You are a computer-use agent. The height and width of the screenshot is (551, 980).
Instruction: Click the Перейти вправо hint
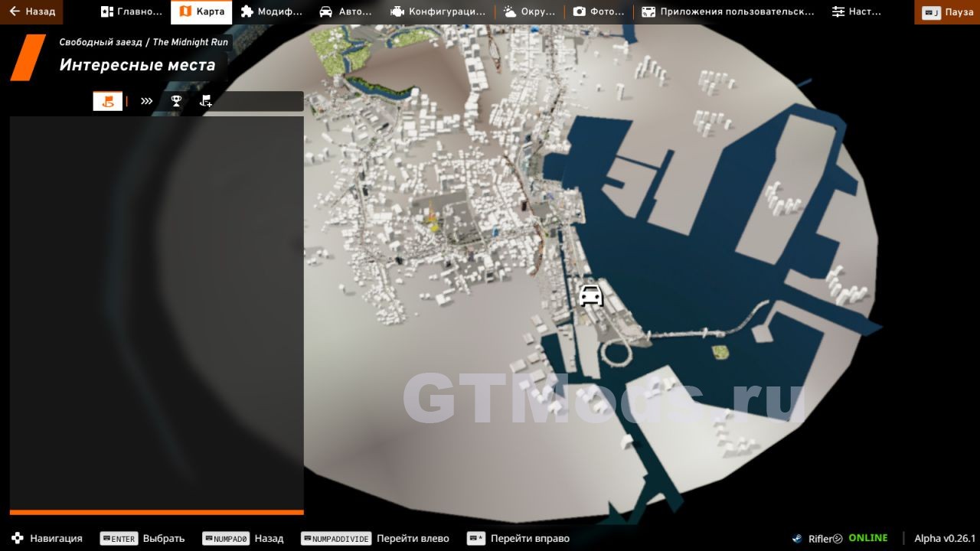[x=518, y=538]
